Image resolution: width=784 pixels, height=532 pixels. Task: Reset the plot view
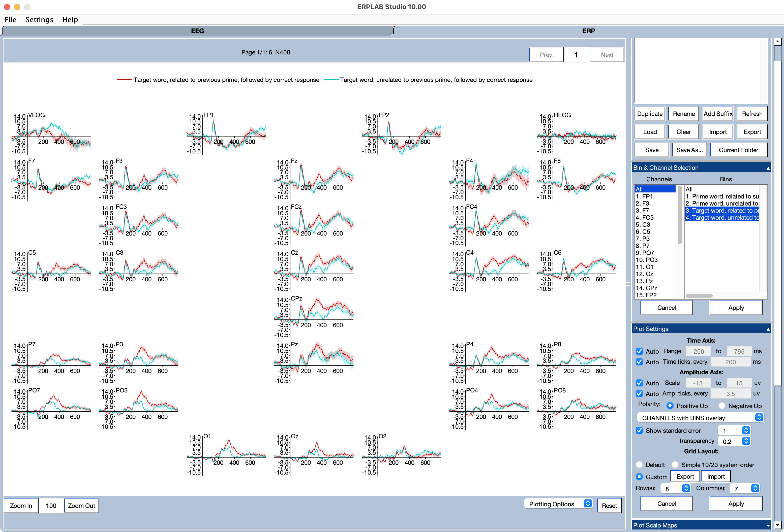tap(609, 506)
